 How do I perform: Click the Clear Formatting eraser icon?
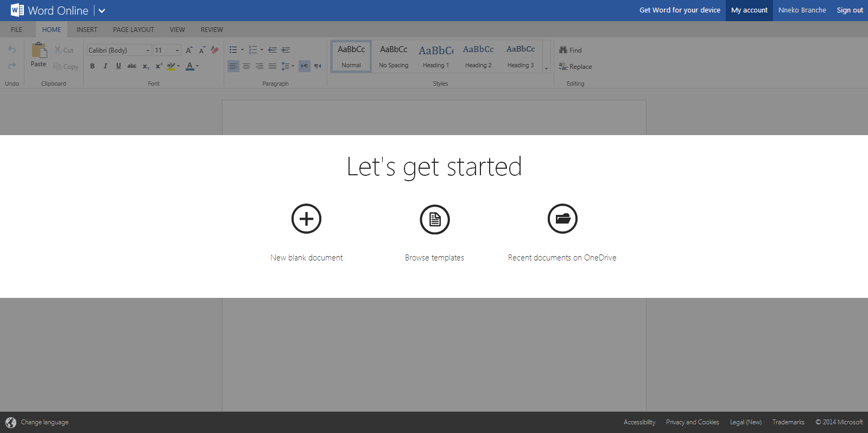tap(215, 50)
